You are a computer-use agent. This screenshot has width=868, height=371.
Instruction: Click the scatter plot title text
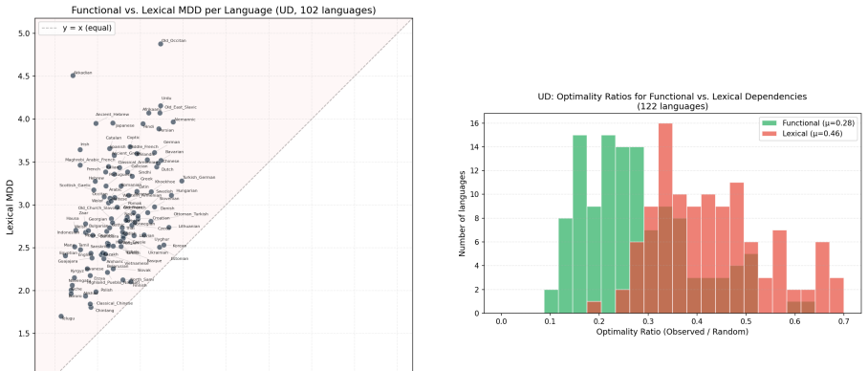pyautogui.click(x=224, y=10)
